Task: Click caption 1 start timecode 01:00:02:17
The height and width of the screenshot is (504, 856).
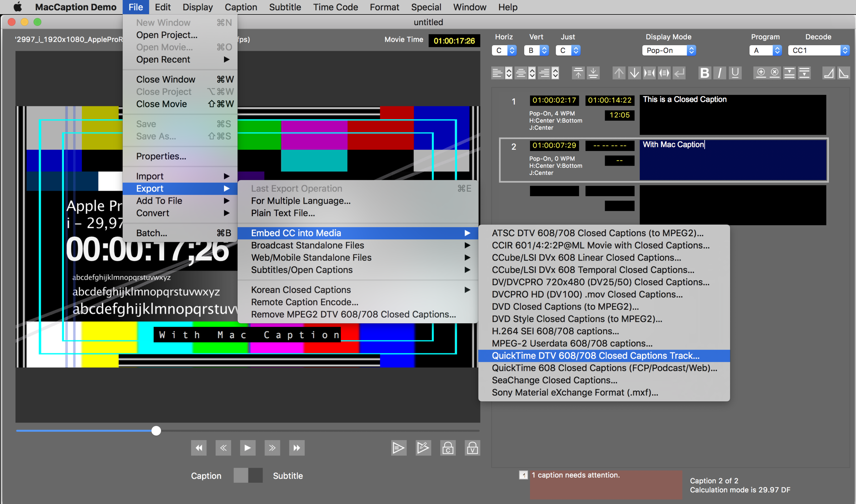Action: click(x=554, y=100)
